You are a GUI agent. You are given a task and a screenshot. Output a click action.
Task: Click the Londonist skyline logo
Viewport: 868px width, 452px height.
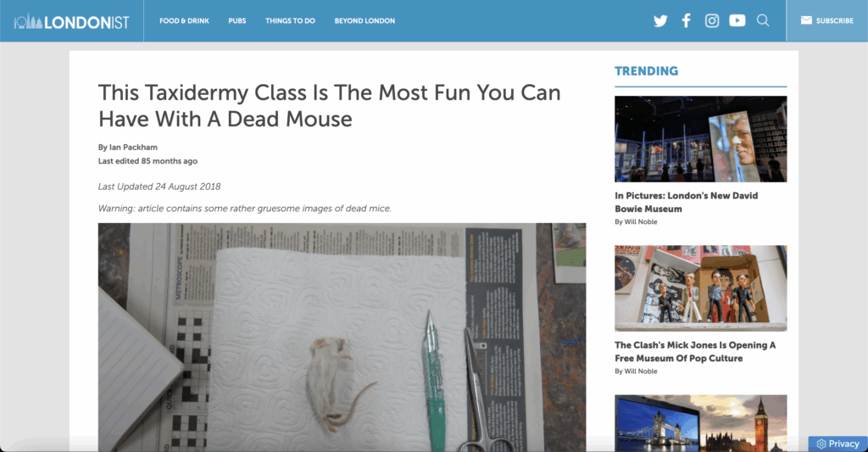[x=72, y=21]
